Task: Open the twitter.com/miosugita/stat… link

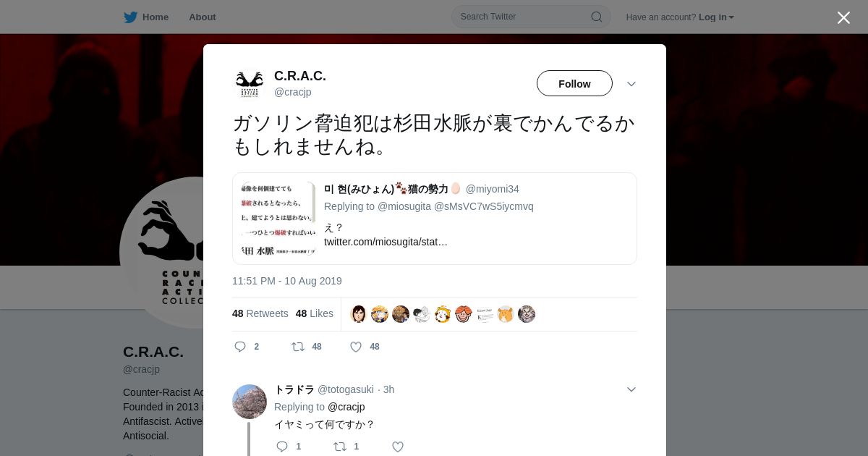Action: [386, 242]
